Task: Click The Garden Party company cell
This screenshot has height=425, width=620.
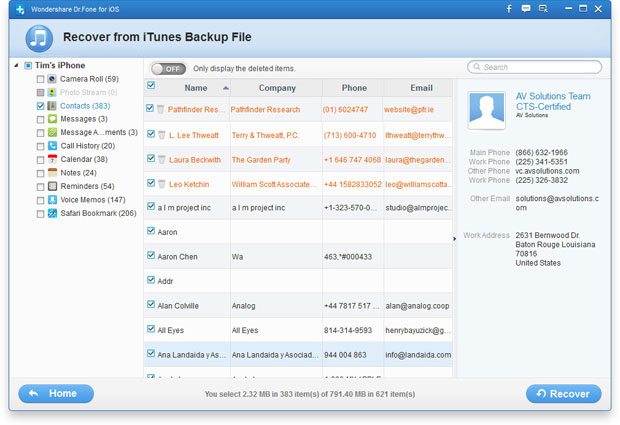Action: click(261, 160)
